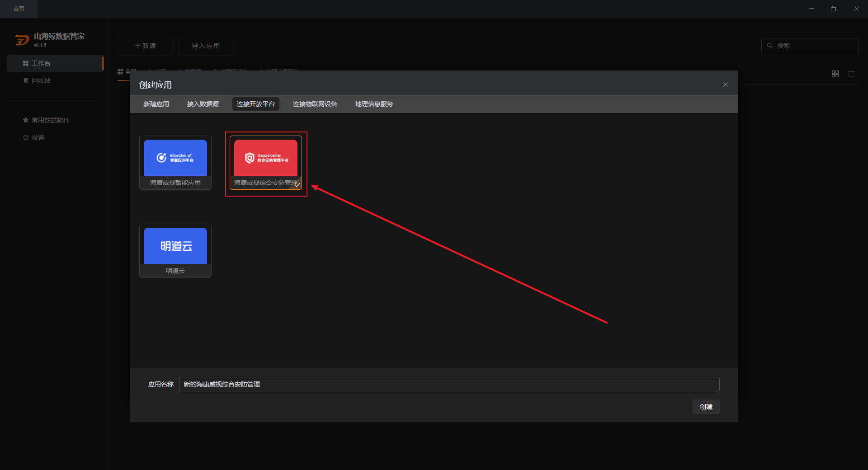Open 工作台 in the sidebar
Image resolution: width=868 pixels, height=470 pixels.
[55, 63]
